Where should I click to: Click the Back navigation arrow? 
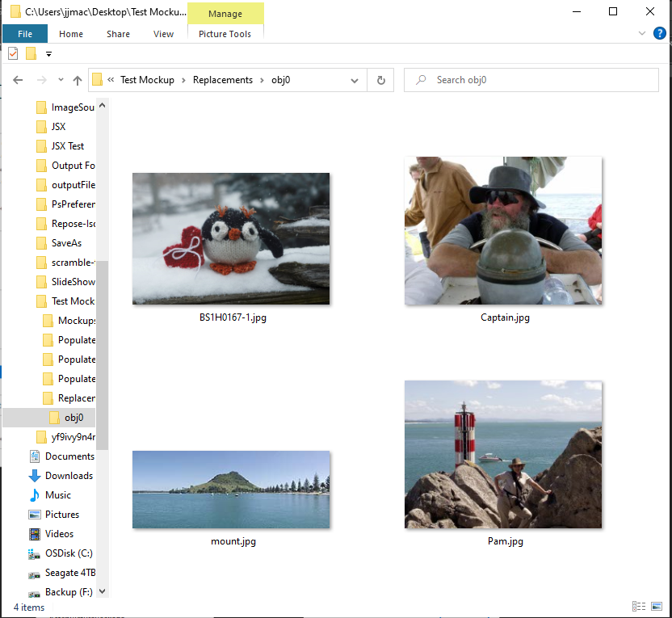18,80
